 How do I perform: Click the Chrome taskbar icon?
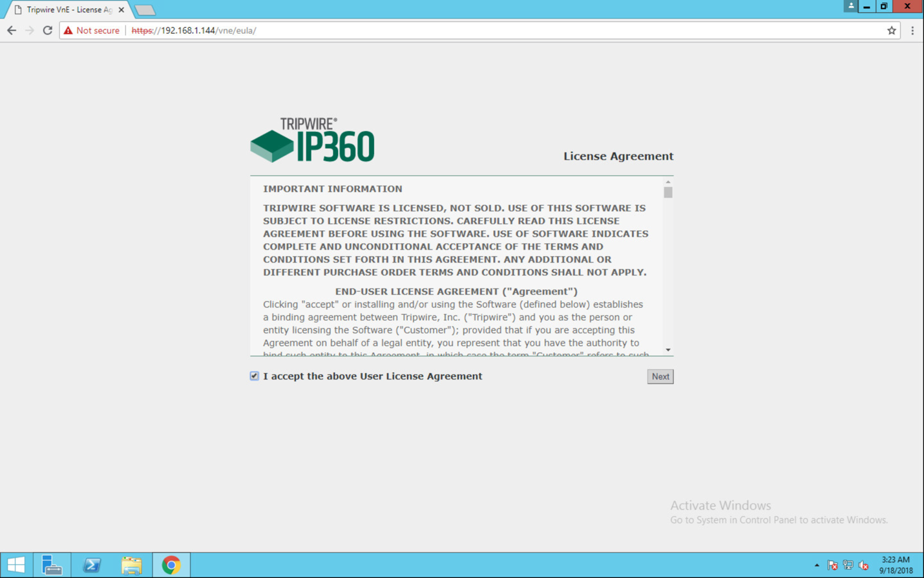pos(171,565)
